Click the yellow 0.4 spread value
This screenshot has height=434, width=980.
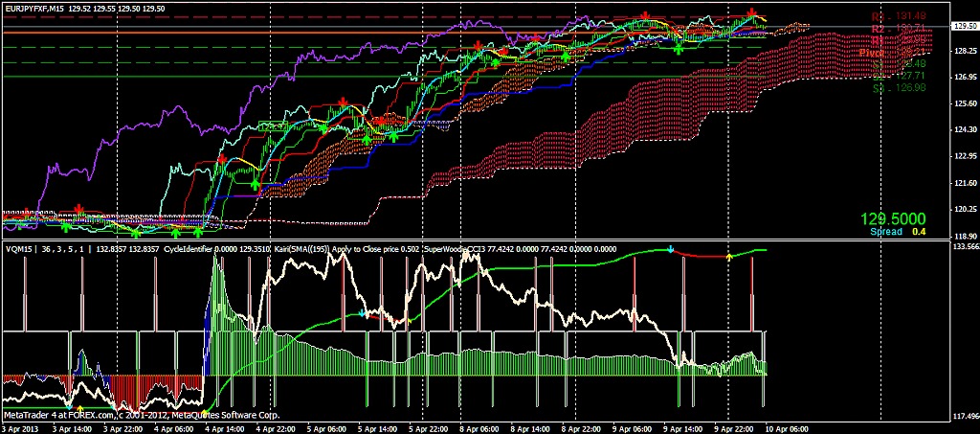pyautogui.click(x=921, y=232)
